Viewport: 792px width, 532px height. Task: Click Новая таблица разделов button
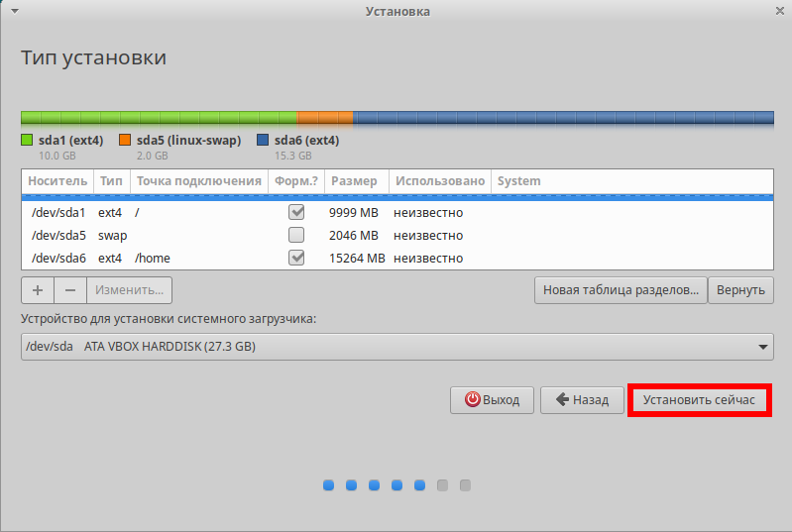621,290
